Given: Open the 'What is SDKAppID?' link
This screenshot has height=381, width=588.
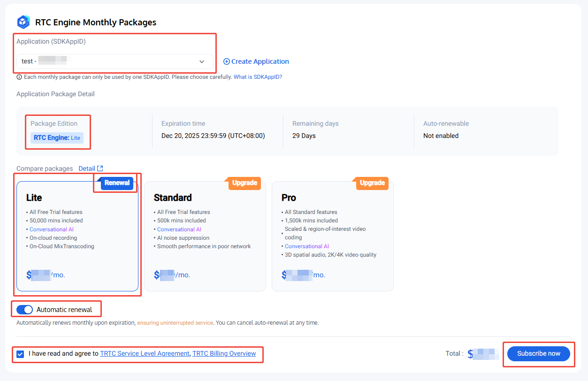Looking at the screenshot, I should pyautogui.click(x=258, y=77).
